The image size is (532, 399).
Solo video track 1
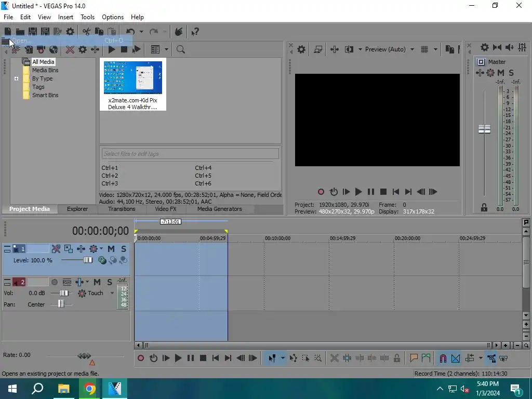pos(124,249)
